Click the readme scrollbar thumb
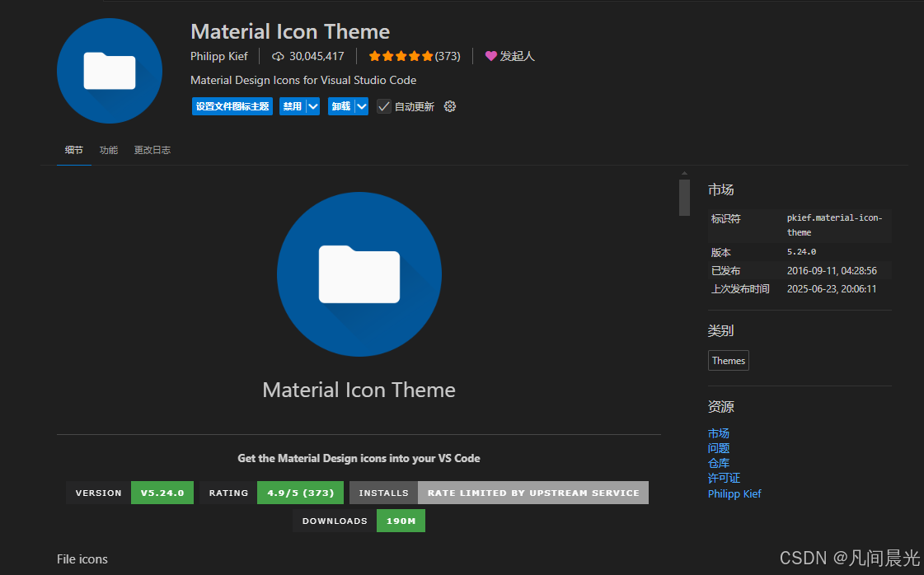This screenshot has height=575, width=924. [x=684, y=198]
